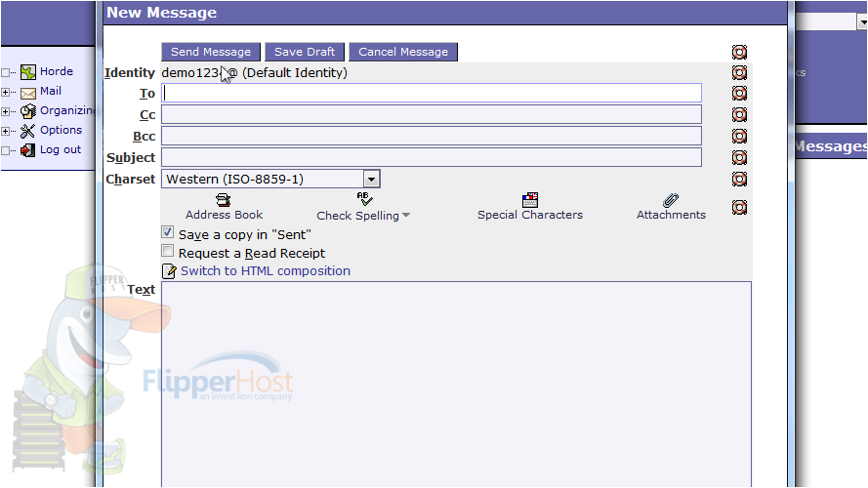868x488 pixels.
Task: Focus the To recipient field
Action: point(432,93)
